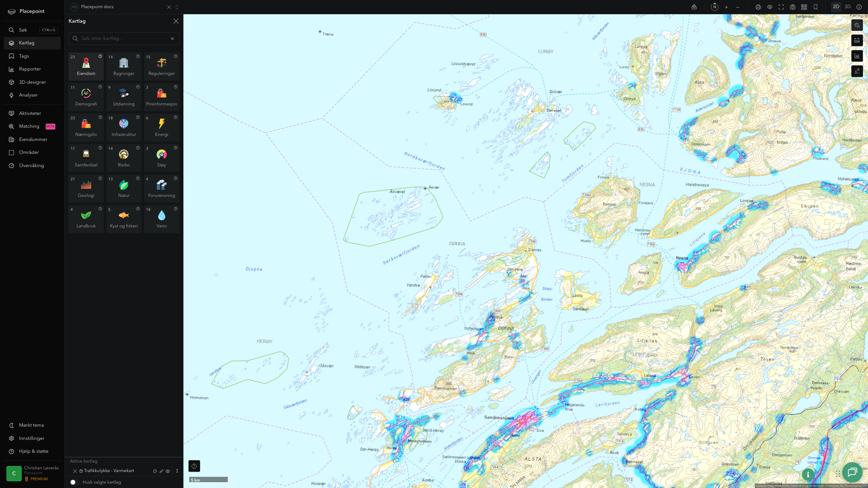Show info for Vann category help icon

pyautogui.click(x=176, y=209)
